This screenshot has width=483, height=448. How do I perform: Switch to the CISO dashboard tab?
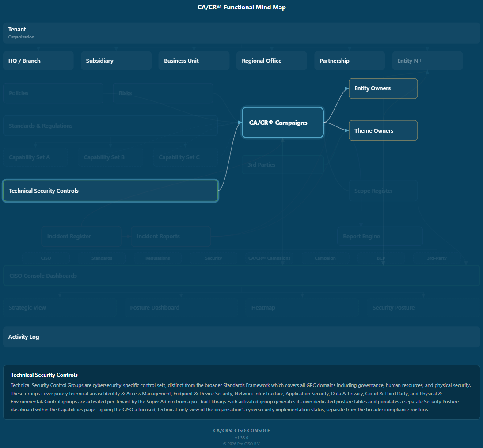click(46, 258)
